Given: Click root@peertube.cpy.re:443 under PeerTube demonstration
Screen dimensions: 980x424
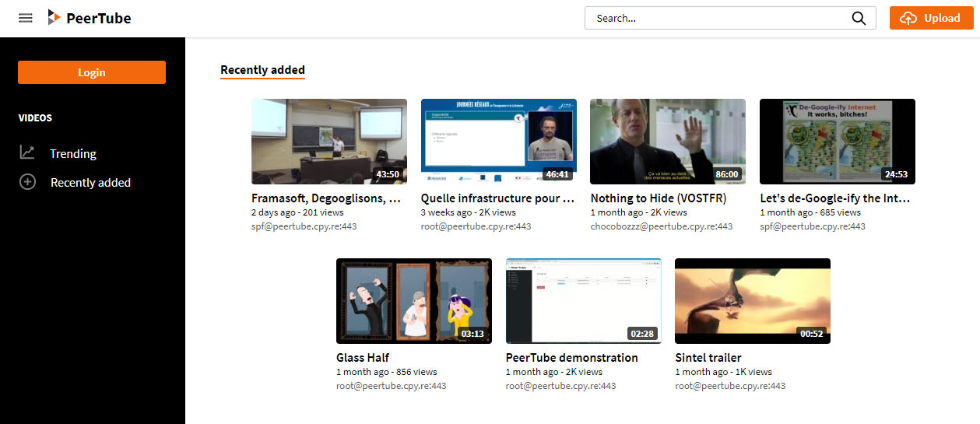Looking at the screenshot, I should (x=561, y=386).
